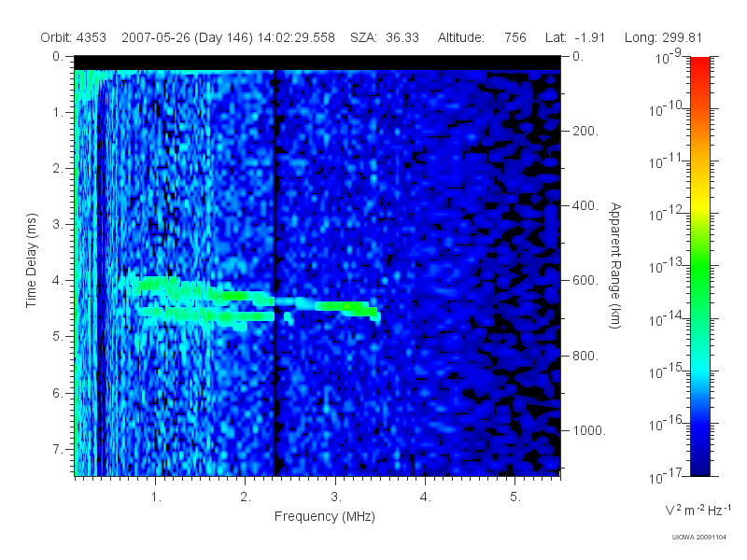Click the black vertical gap line near 2.3 MHz
The height and width of the screenshot is (560, 747).
(275, 273)
